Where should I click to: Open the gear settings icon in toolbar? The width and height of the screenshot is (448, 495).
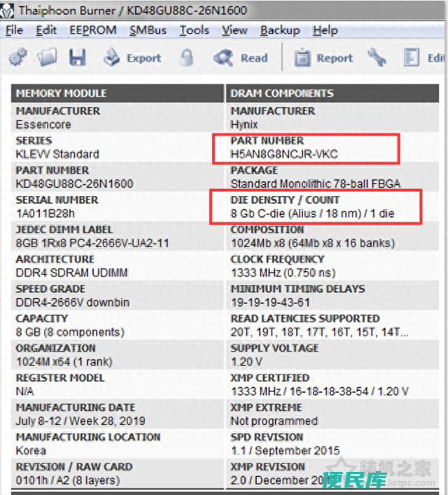tap(17, 57)
